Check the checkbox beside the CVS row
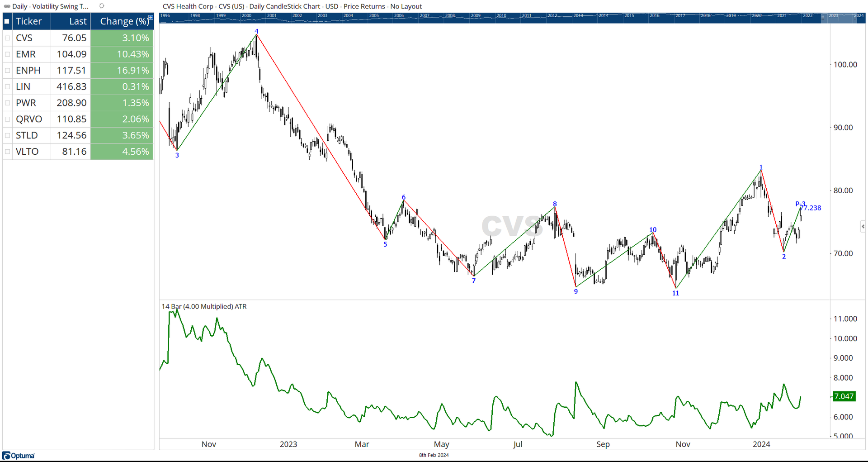Viewport: 868px width, 462px height. pos(7,38)
